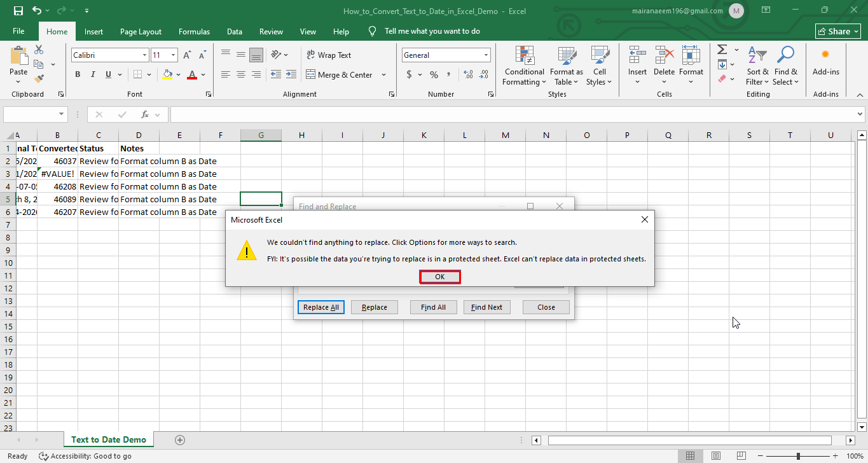Open Cell Styles gallery

pyautogui.click(x=599, y=66)
